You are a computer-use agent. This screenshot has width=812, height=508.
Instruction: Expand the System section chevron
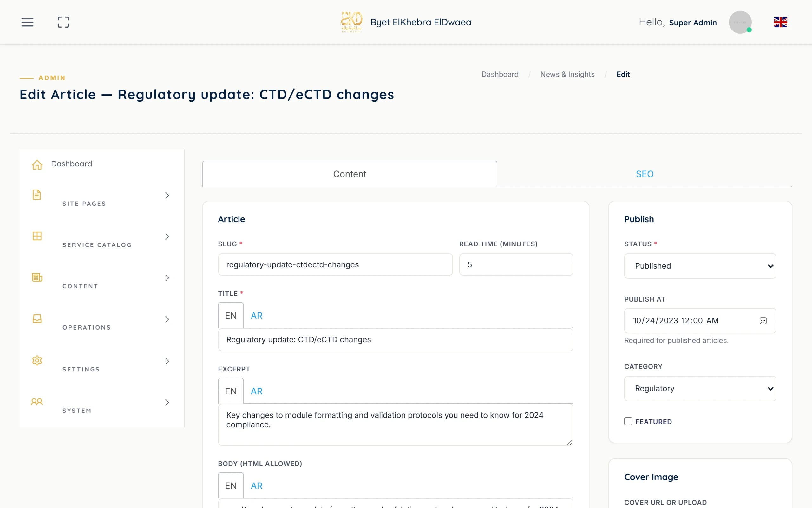tap(167, 403)
